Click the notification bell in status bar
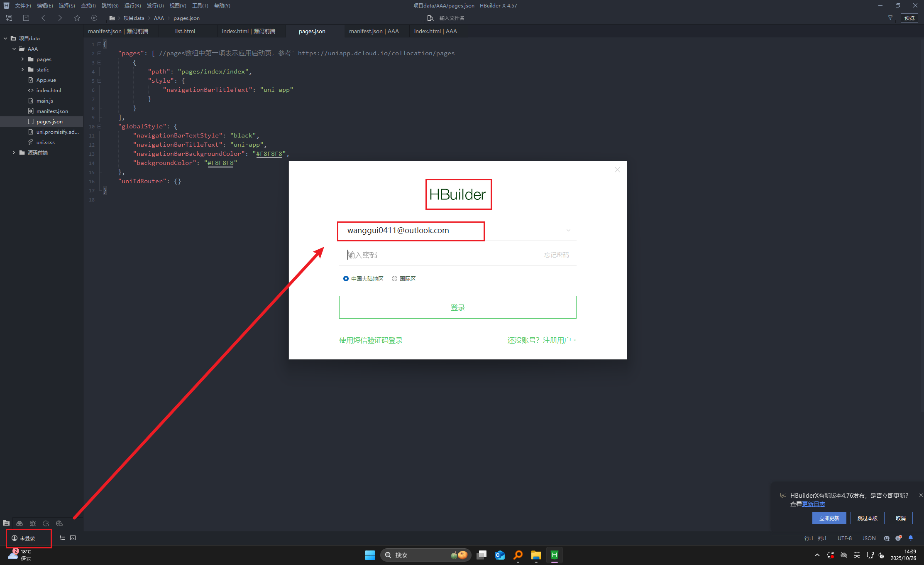This screenshot has width=924, height=565. point(911,538)
